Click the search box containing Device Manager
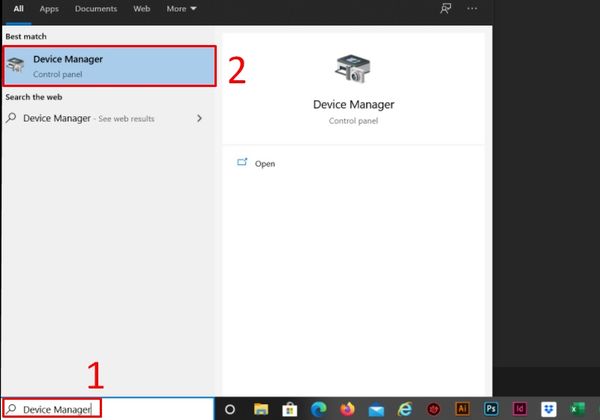 108,409
